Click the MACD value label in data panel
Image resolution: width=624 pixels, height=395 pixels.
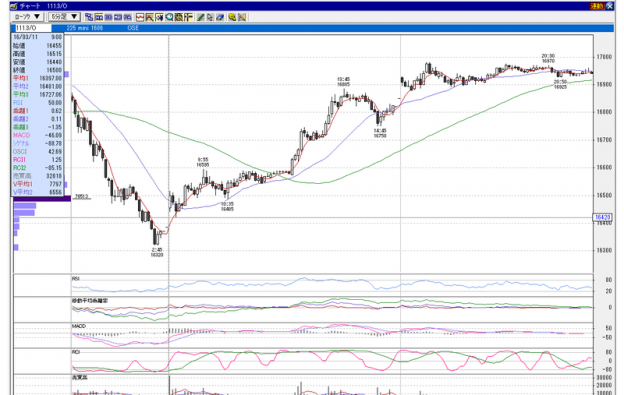click(21, 135)
